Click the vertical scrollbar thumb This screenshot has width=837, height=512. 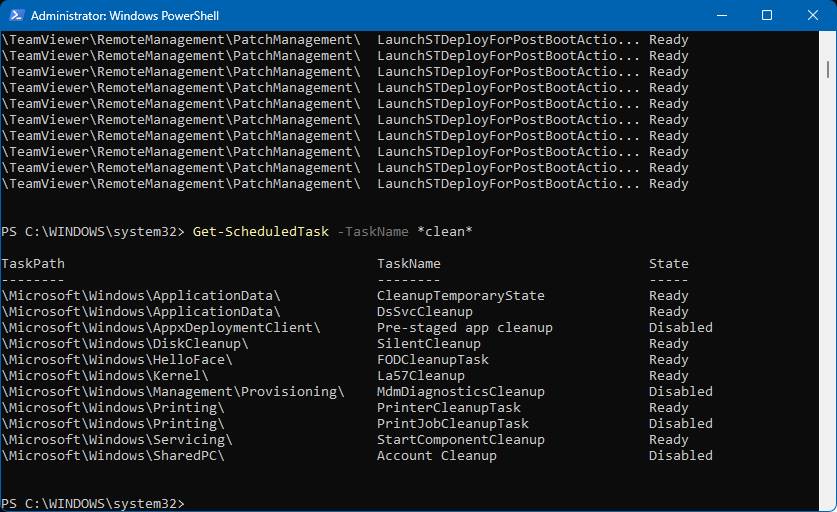click(828, 68)
